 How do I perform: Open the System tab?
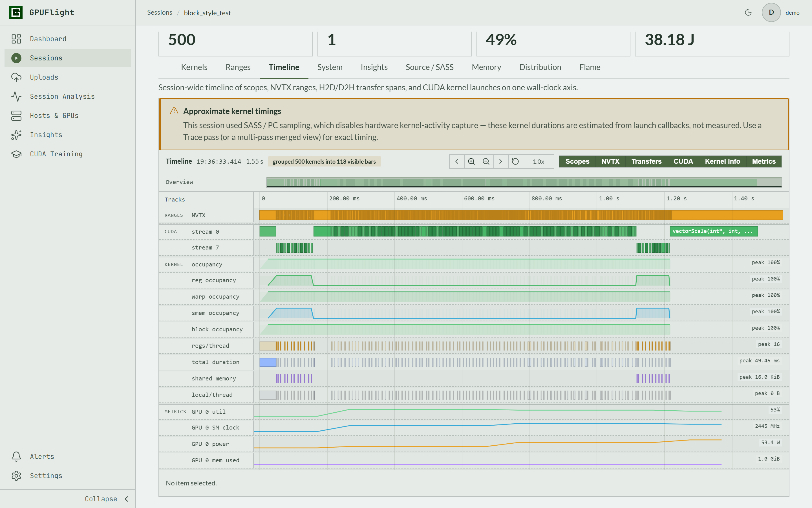pos(330,67)
